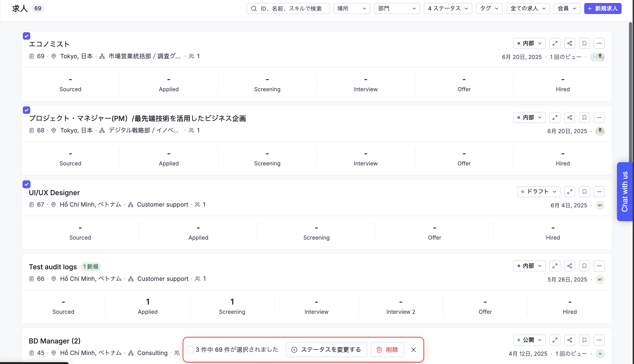Click the red 削除 delete button
634x364 pixels.
tap(387, 350)
